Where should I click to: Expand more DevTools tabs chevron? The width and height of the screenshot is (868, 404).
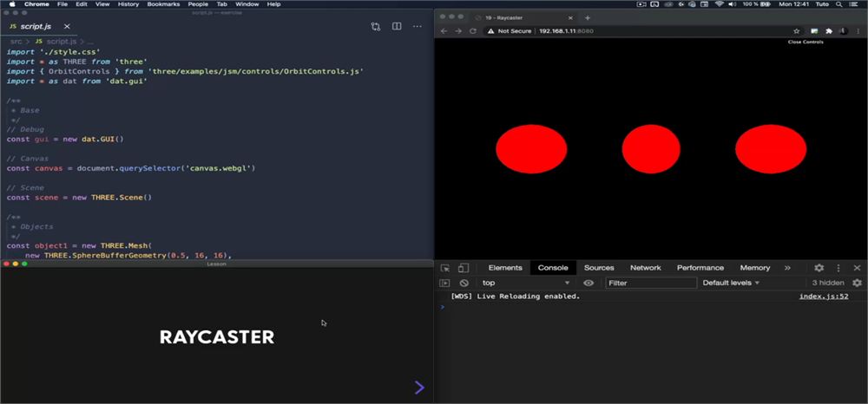[x=787, y=268]
